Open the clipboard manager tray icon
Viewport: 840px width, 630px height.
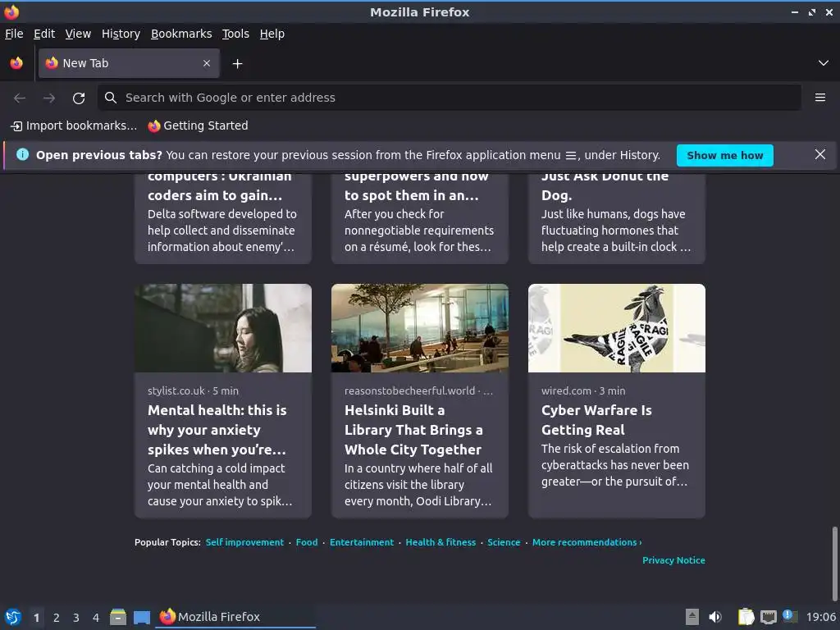[x=746, y=617]
